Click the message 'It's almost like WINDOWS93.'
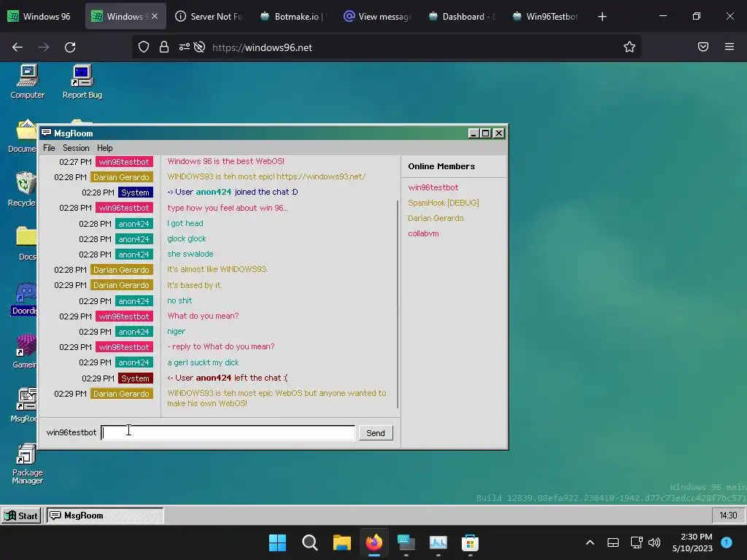The height and width of the screenshot is (560, 747). [217, 270]
